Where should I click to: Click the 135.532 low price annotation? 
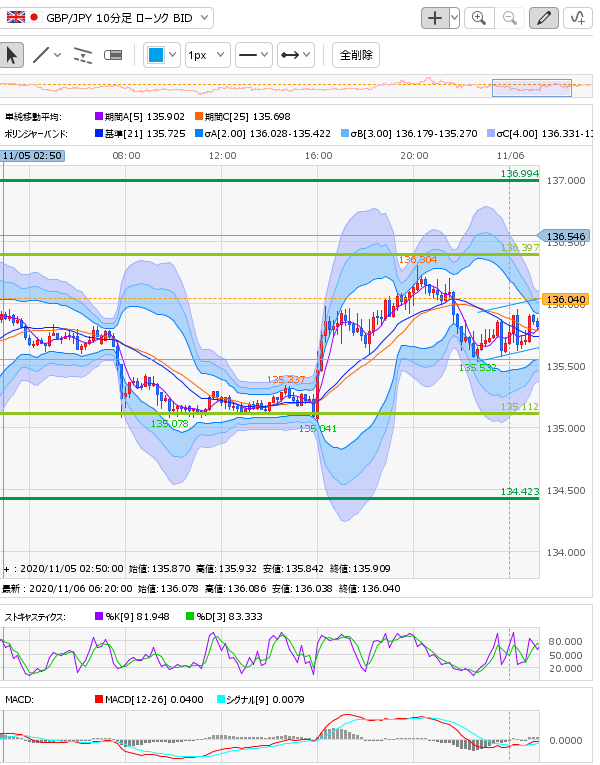(478, 367)
